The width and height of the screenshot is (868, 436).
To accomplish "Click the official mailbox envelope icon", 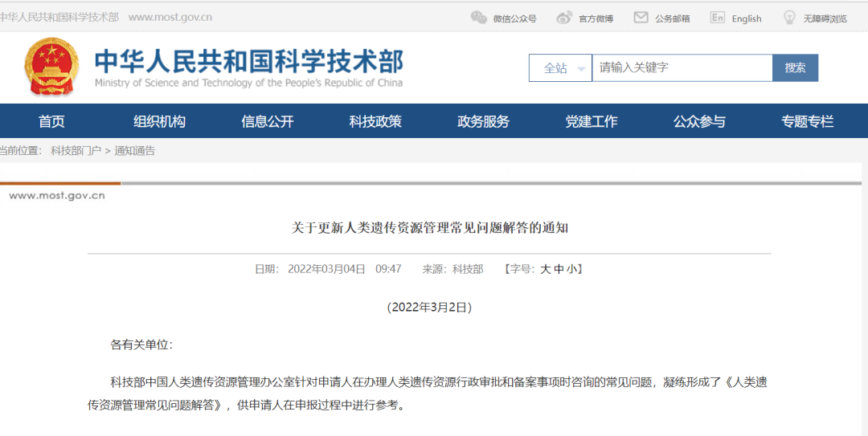I will pos(641,18).
